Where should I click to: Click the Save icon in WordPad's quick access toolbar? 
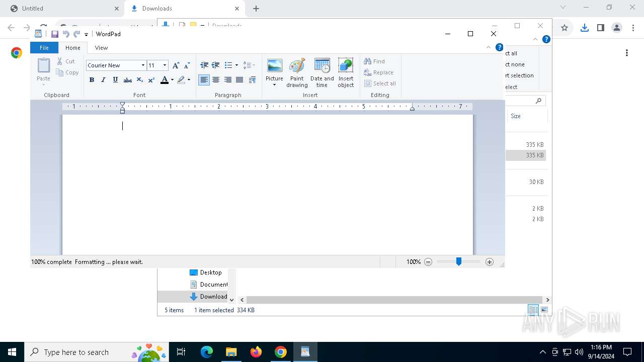55,34
